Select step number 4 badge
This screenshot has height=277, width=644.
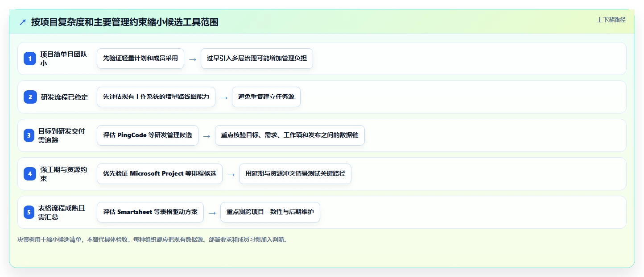(x=30, y=174)
